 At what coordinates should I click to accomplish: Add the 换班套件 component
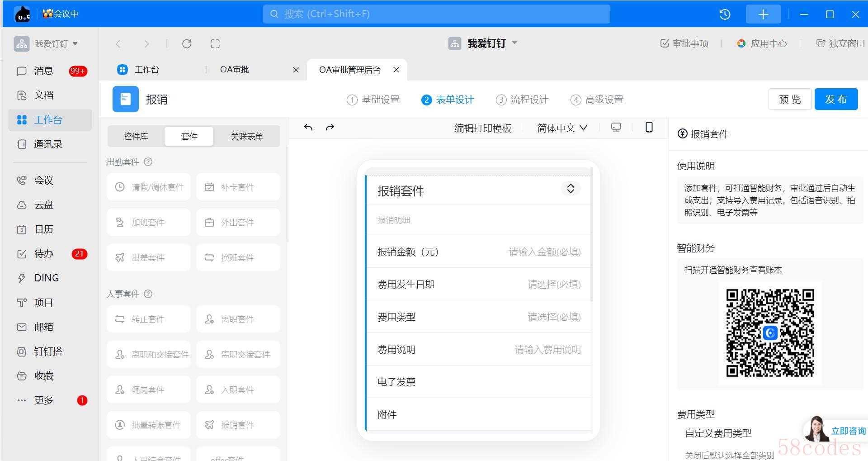[x=238, y=257]
